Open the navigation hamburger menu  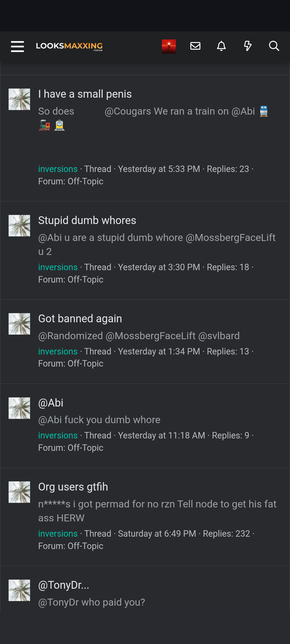pos(17,46)
